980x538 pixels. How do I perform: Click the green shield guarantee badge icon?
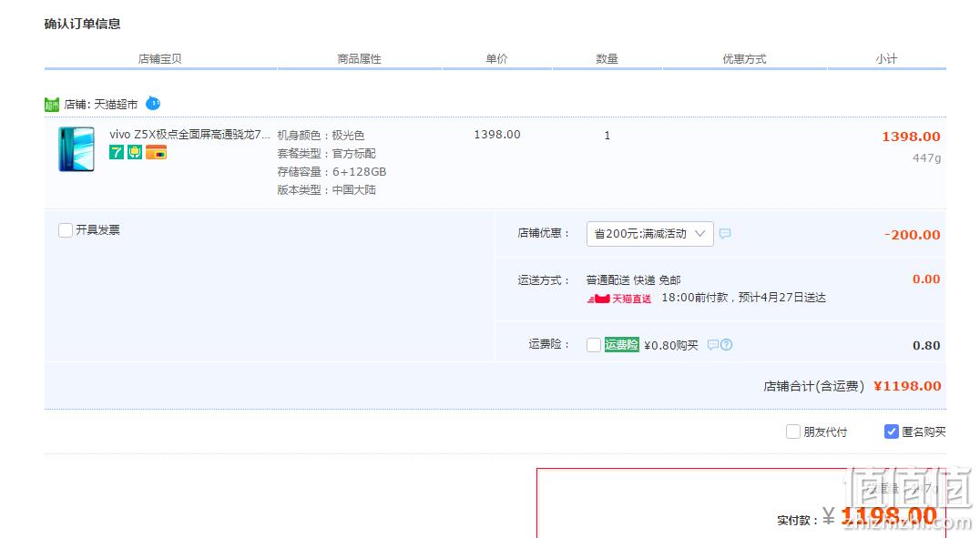pos(135,152)
